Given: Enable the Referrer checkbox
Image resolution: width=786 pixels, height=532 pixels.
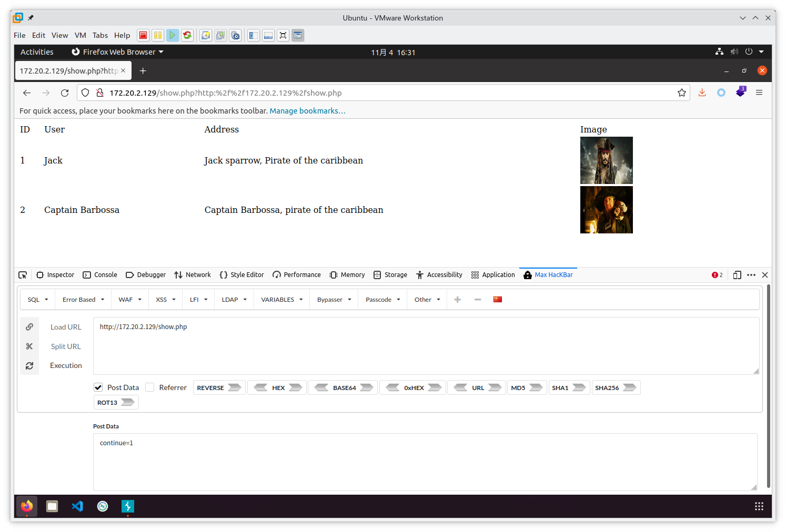Looking at the screenshot, I should 150,387.
